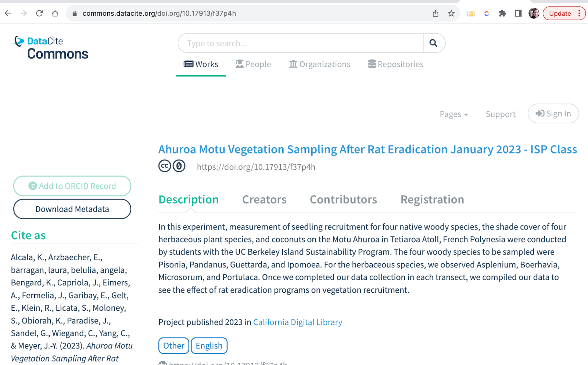Click the search magnifier button
The image size is (588, 365).
pos(434,43)
